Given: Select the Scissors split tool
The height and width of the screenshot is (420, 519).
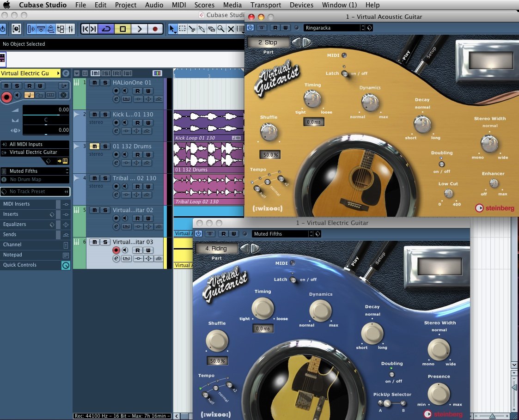Looking at the screenshot, I should (x=192, y=29).
